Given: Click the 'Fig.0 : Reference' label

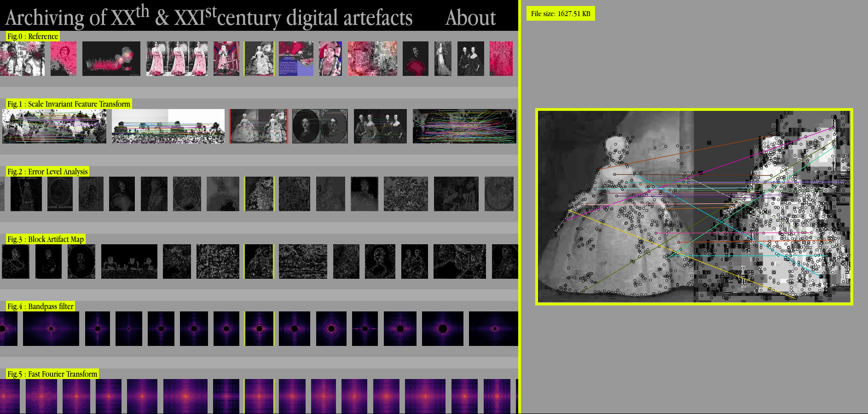Looking at the screenshot, I should (x=33, y=36).
